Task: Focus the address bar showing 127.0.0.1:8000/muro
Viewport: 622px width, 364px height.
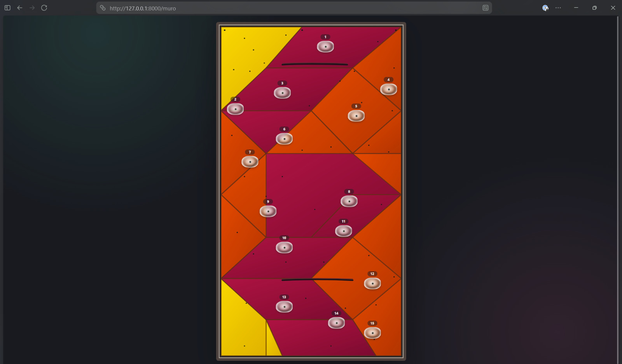Action: tap(294, 8)
